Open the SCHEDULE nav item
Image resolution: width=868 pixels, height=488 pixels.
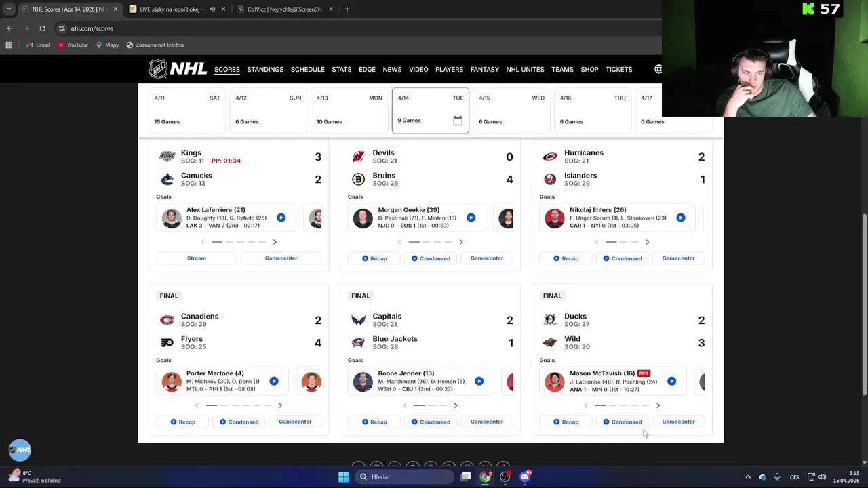pyautogui.click(x=307, y=69)
